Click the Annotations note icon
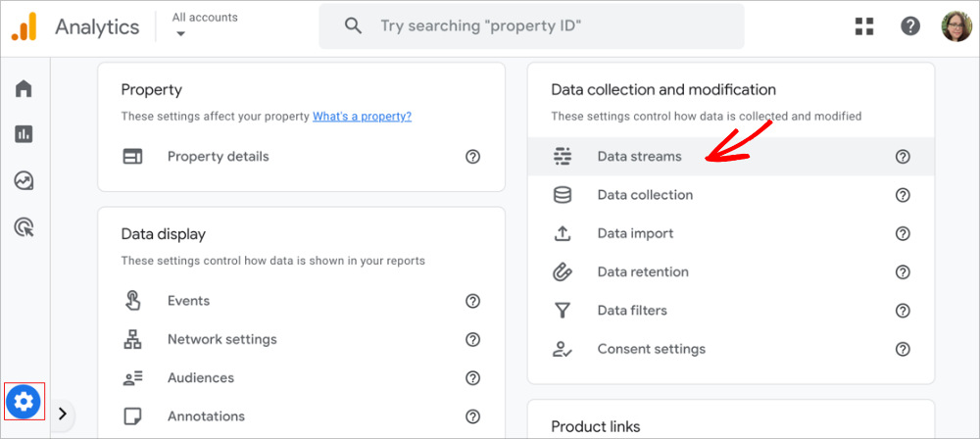Screen dimensions: 980x439 [x=132, y=416]
